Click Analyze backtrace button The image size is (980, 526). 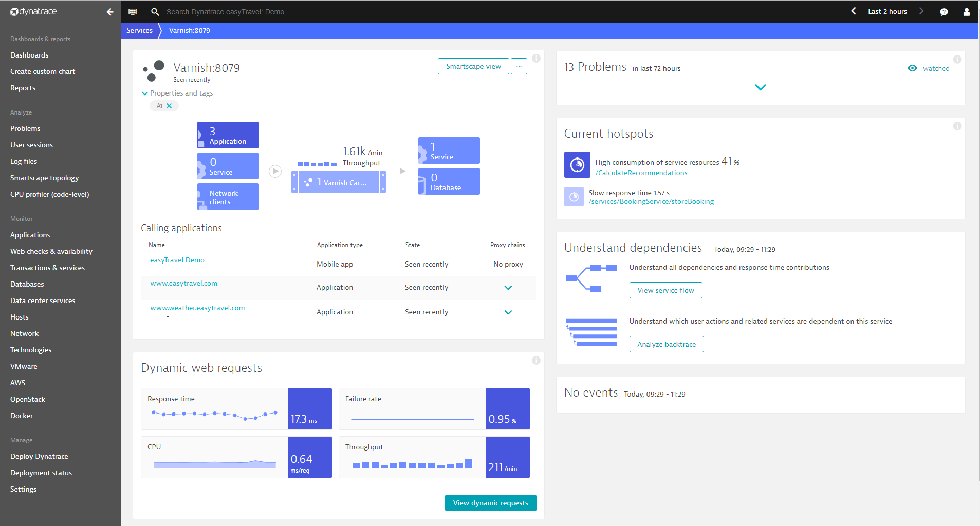[x=667, y=344]
